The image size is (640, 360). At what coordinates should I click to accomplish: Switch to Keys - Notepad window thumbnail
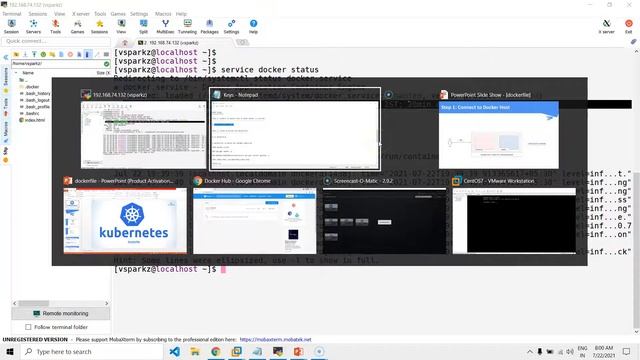click(295, 129)
